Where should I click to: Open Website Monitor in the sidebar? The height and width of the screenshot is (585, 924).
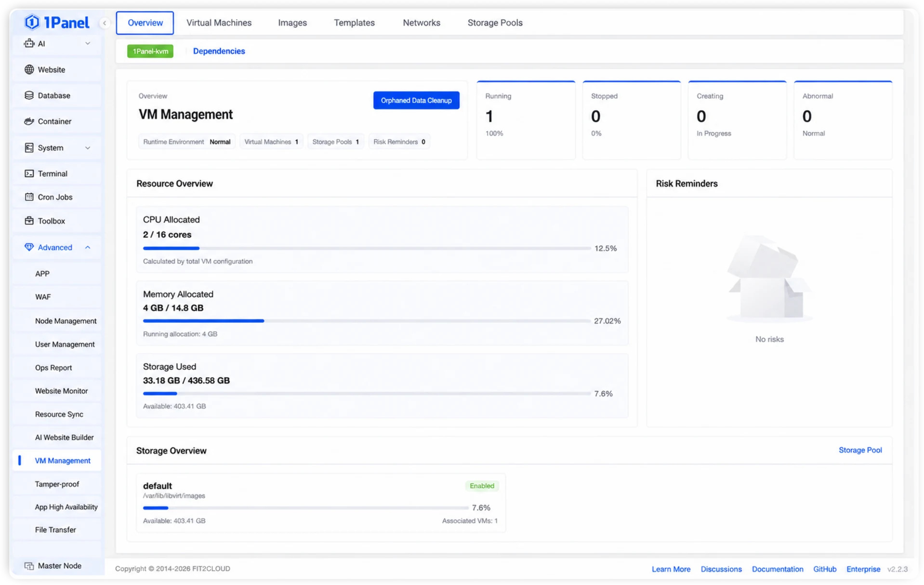pos(57,391)
